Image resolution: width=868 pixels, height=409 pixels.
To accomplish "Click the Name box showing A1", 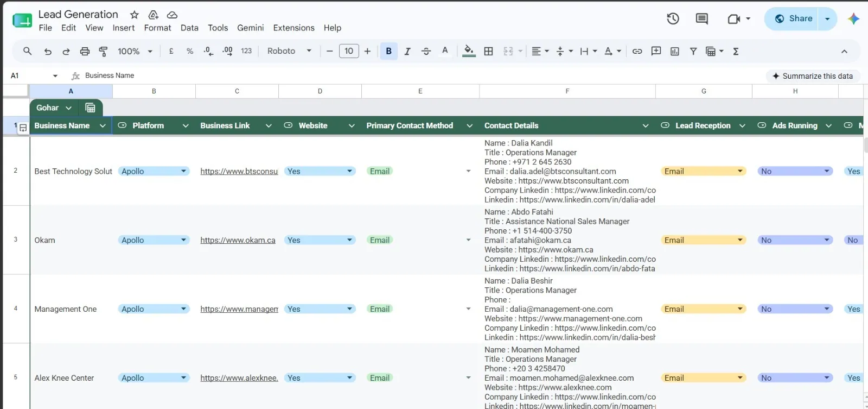I will 34,75.
